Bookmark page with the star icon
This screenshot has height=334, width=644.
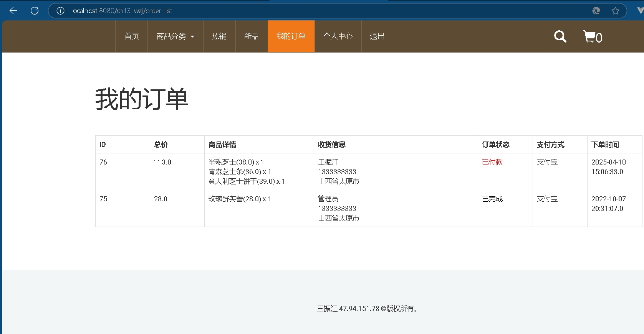[615, 11]
